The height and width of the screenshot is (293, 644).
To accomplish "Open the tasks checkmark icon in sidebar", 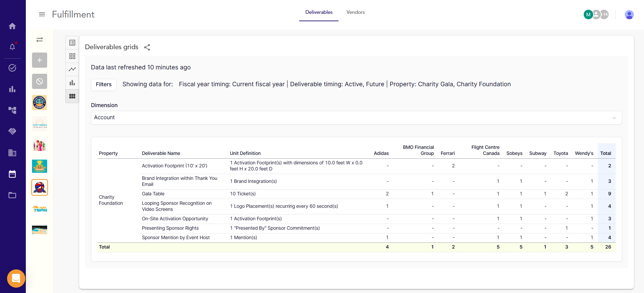I will (12, 68).
